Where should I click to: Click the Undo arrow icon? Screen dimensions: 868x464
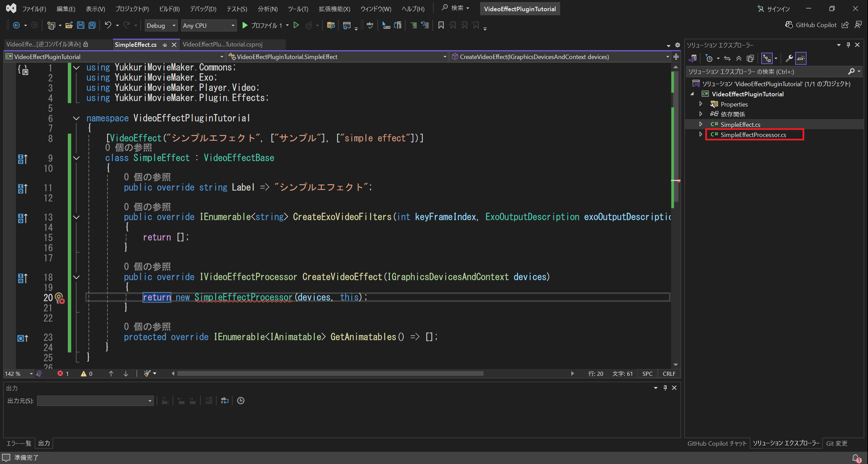coord(108,25)
